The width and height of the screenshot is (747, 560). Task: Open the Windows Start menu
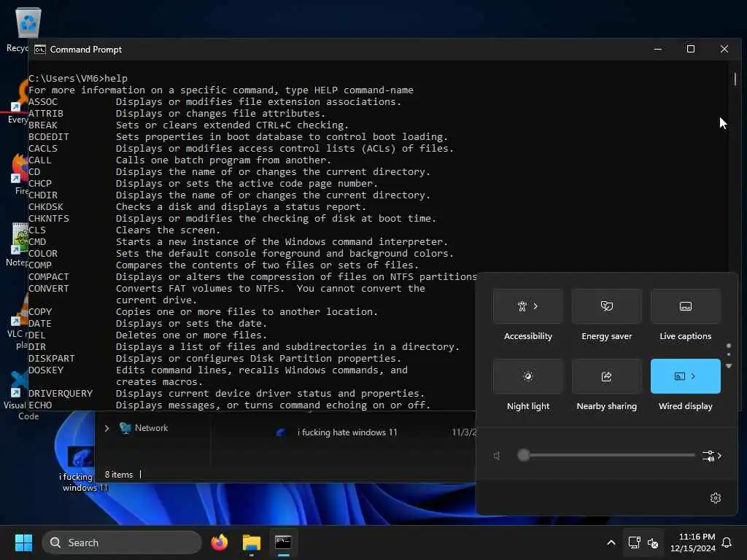click(x=23, y=542)
